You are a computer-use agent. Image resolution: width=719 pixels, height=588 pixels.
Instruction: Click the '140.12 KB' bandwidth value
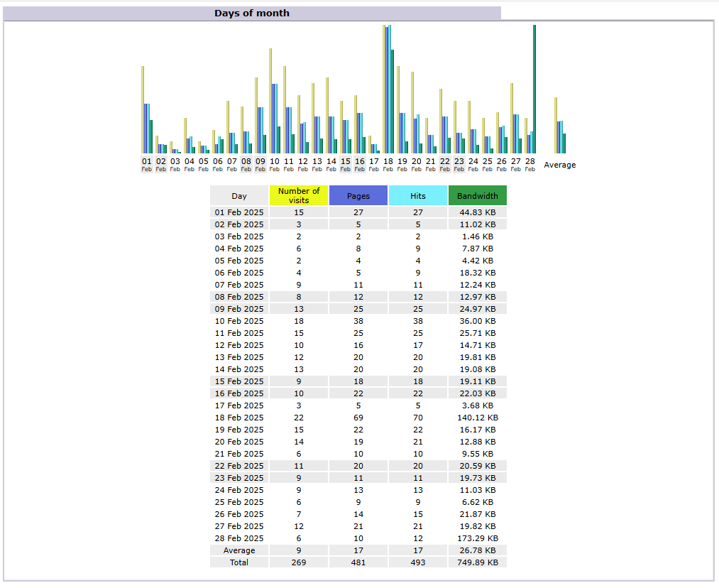click(478, 418)
